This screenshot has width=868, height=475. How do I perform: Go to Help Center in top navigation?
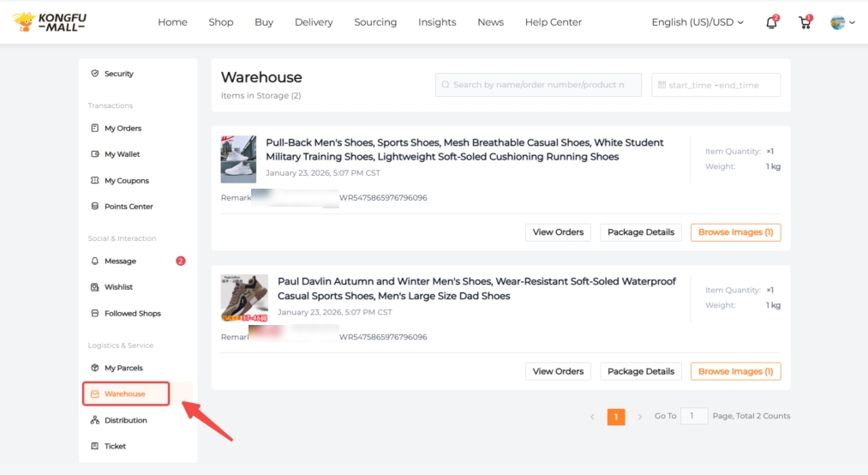coord(553,22)
